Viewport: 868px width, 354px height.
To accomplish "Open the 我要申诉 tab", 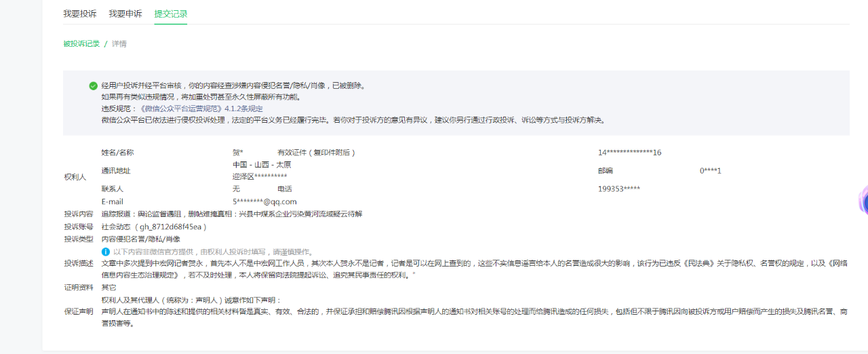I will point(125,14).
